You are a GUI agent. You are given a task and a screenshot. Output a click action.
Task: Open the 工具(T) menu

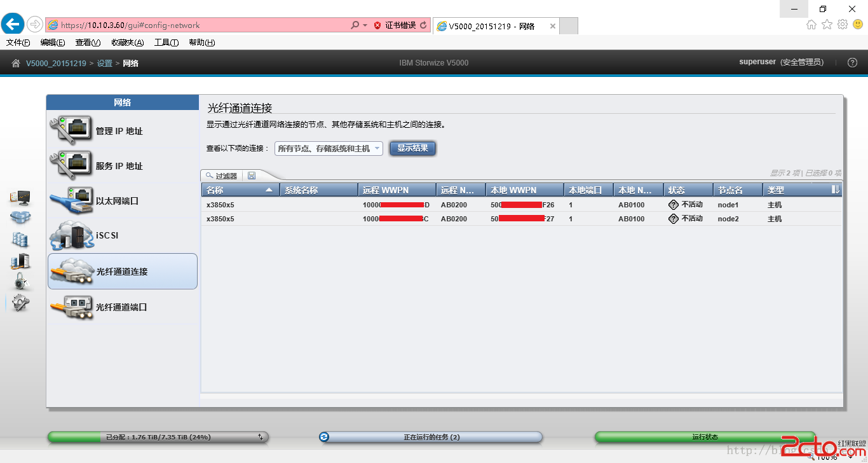click(166, 43)
